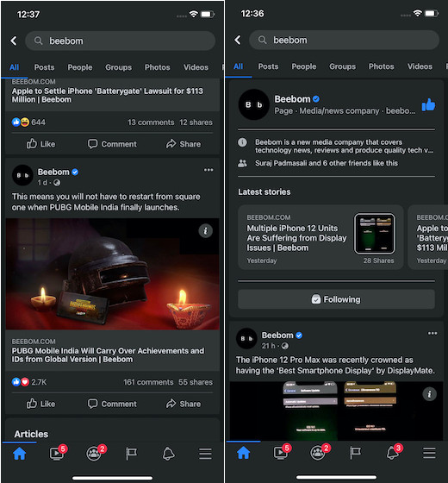
Task: Select Videos tab on left phone
Action: 196,67
